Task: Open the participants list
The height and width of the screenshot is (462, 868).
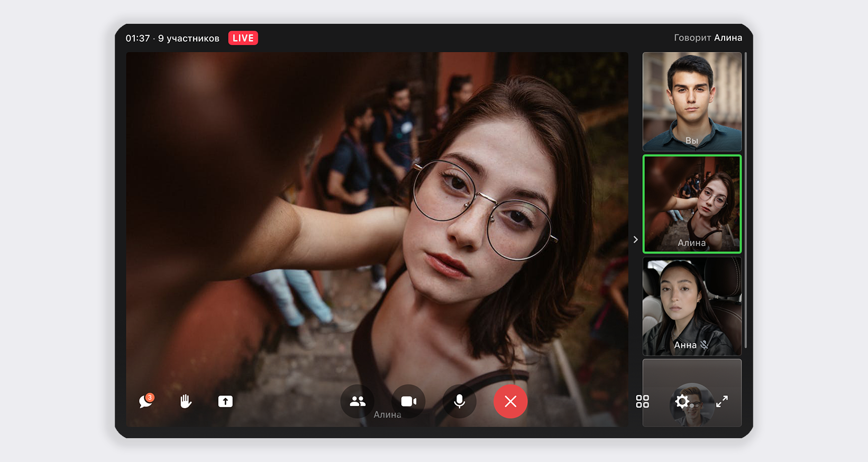Action: pos(358,402)
